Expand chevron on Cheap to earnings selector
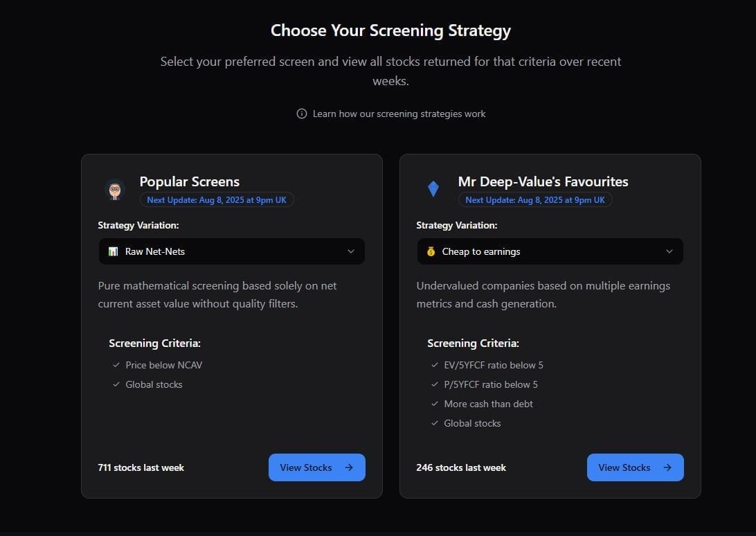Viewport: 756px width, 536px height. point(669,251)
